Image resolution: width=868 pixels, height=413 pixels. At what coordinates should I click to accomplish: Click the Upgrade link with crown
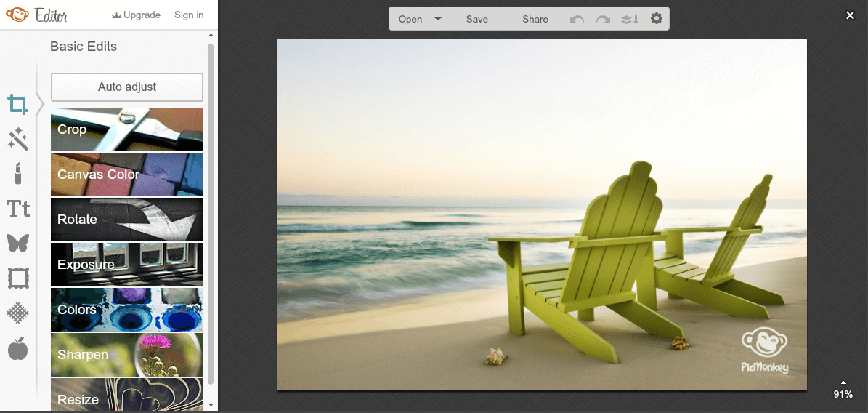tap(136, 15)
